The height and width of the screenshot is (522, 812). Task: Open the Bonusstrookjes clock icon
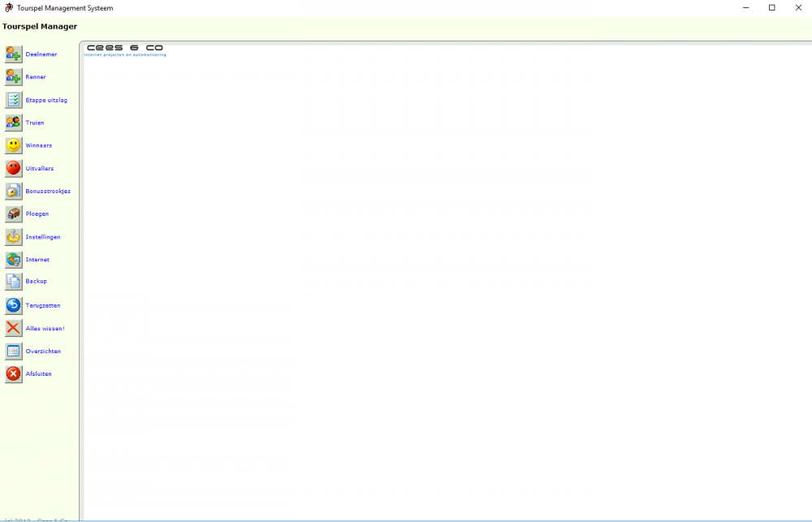(14, 191)
